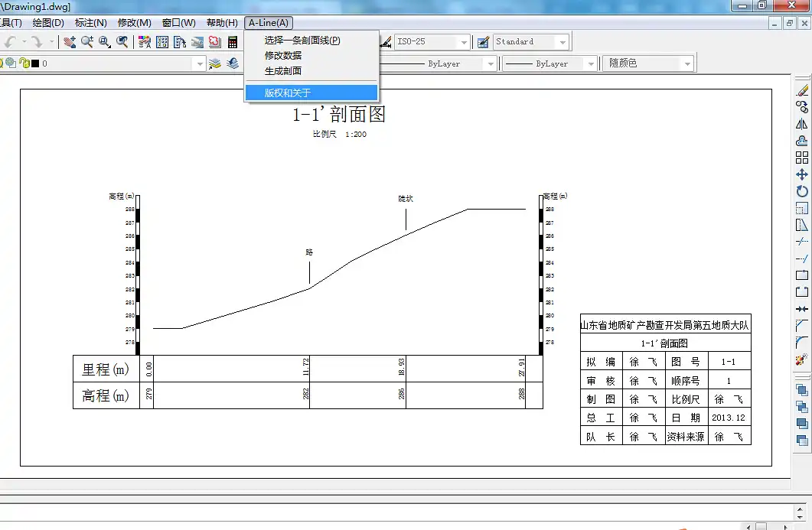Select the Array tool
The height and width of the screenshot is (530, 812).
pyautogui.click(x=802, y=158)
